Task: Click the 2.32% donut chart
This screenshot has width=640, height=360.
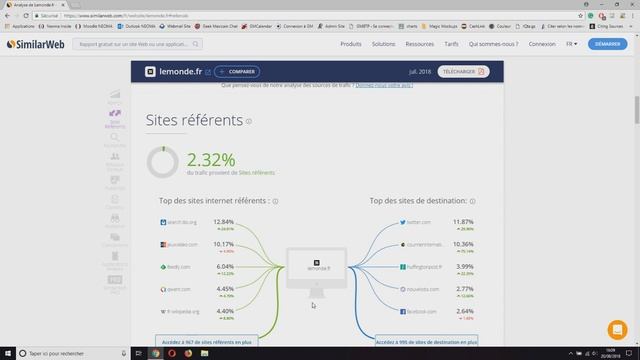Action: (x=162, y=162)
